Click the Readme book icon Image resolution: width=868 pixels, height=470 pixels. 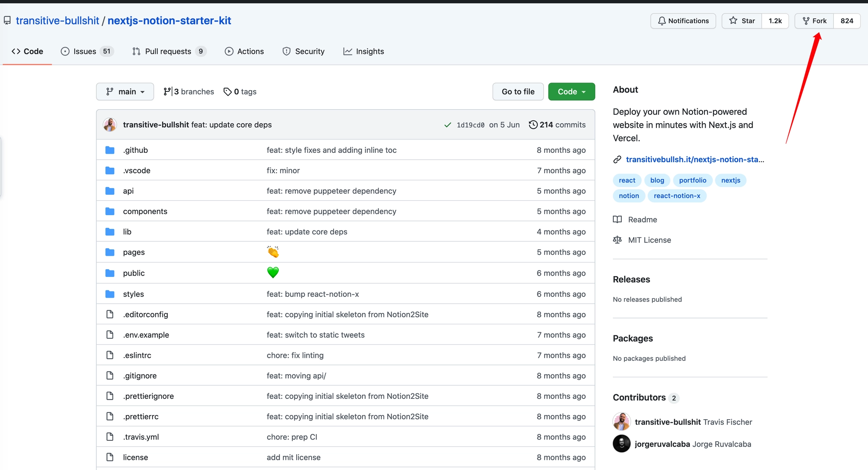click(x=617, y=219)
